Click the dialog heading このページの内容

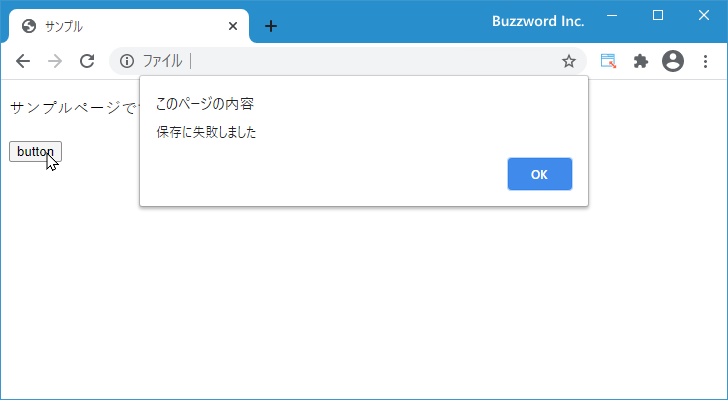[x=205, y=104]
